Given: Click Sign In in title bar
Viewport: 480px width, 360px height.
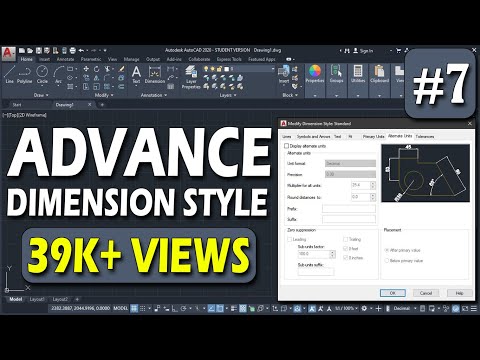Looking at the screenshot, I should pyautogui.click(x=363, y=51).
